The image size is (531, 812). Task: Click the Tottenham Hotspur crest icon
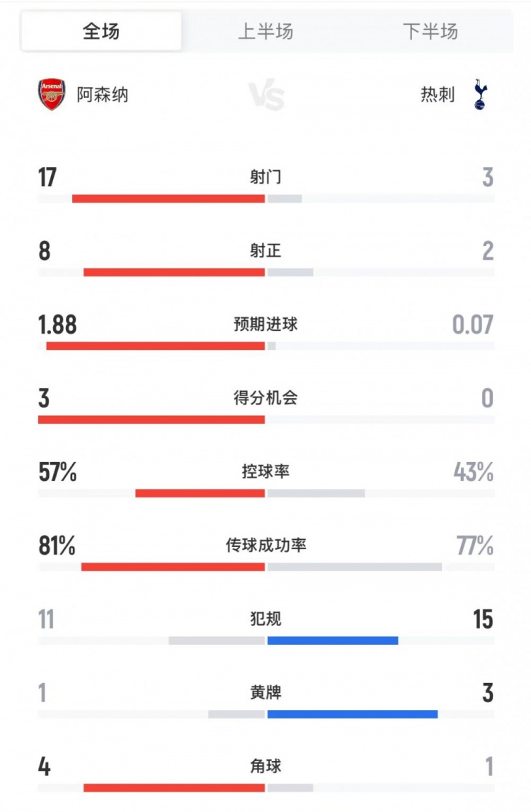click(481, 95)
